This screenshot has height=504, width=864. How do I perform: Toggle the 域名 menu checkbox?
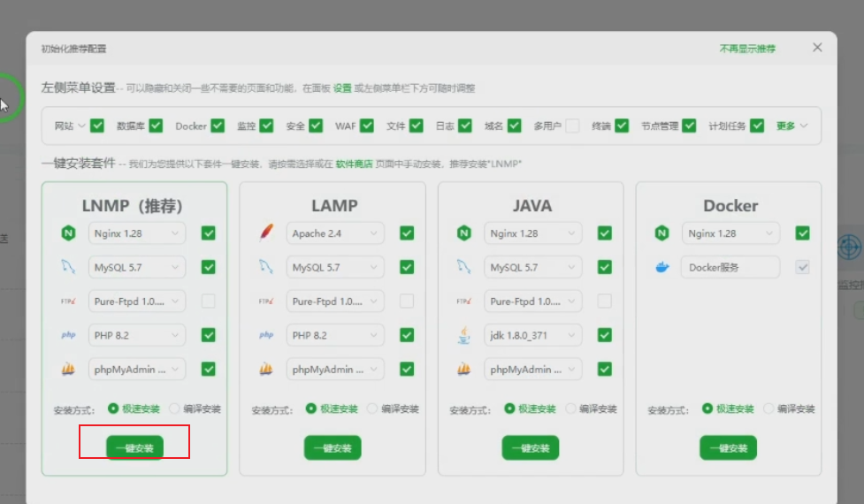[514, 126]
